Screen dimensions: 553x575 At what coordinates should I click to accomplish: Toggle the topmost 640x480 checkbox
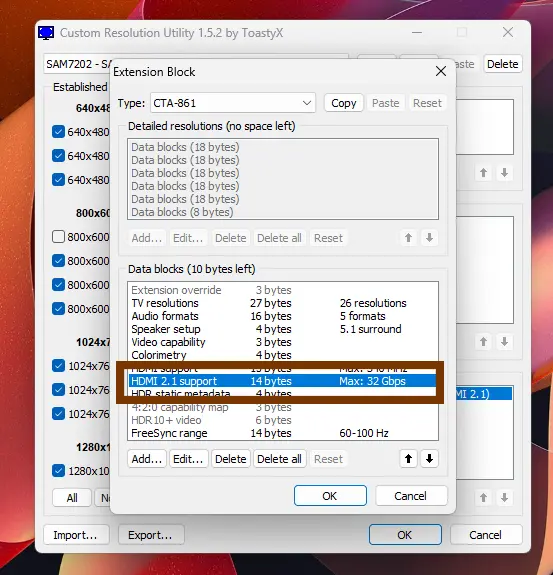58,132
